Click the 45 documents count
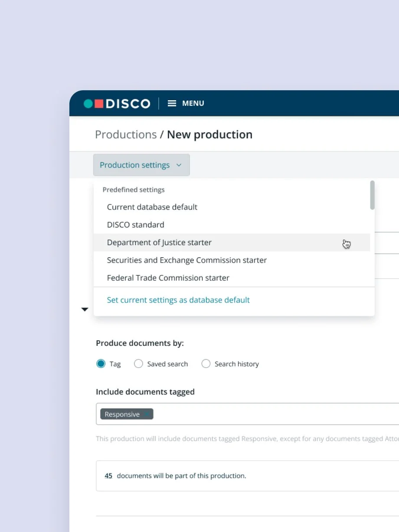 108,476
